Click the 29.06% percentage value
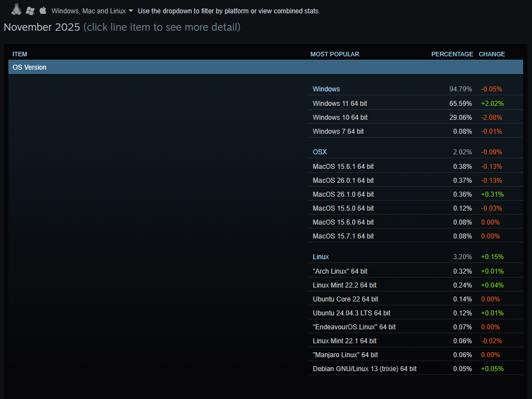Viewport: 532px width, 399px height. (x=460, y=117)
